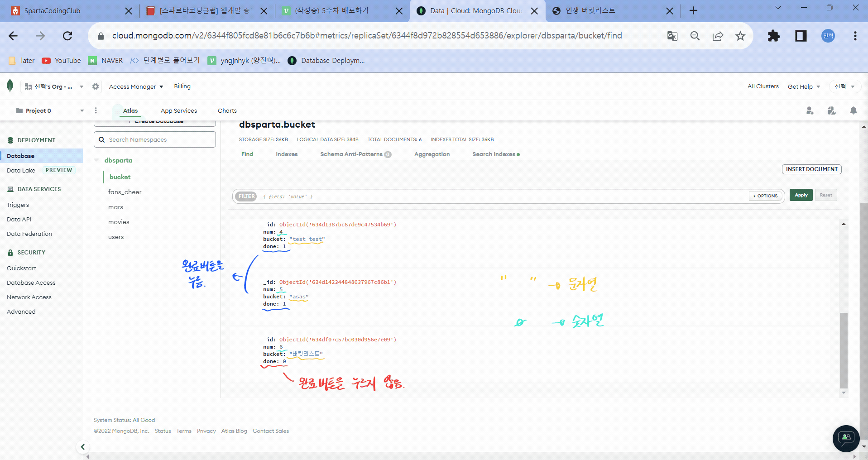Click the documents list scroll-down arrow

point(844,393)
